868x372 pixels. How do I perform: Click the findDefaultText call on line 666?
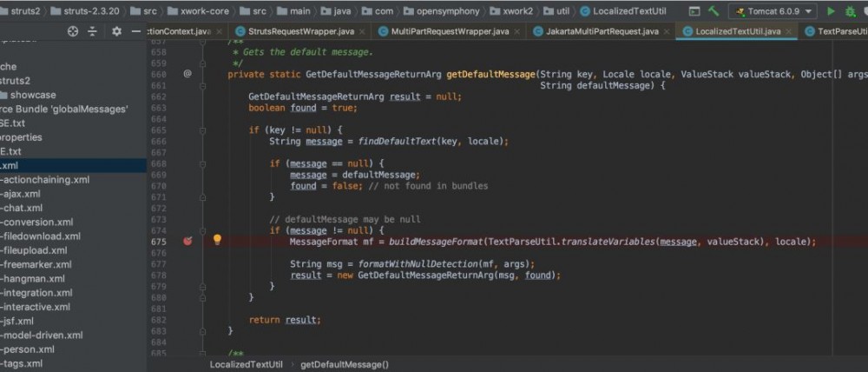[x=398, y=141]
